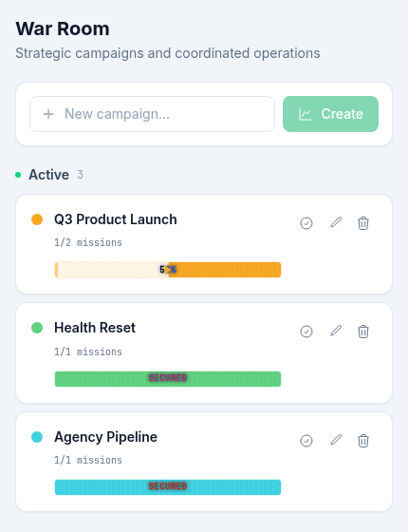The height and width of the screenshot is (532, 408).
Task: Delete the Agency Pipeline campaign
Action: pyautogui.click(x=363, y=441)
